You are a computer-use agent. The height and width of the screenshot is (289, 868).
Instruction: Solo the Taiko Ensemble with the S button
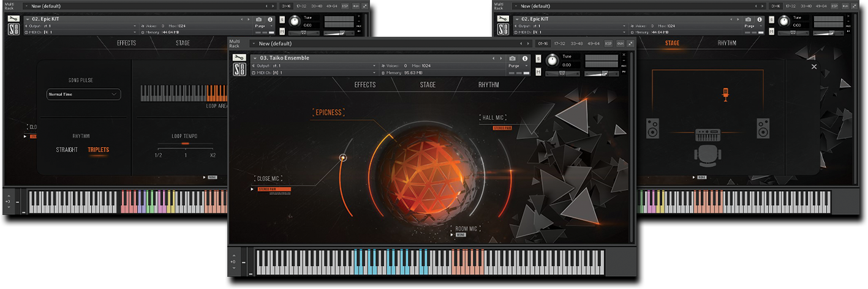[538, 59]
